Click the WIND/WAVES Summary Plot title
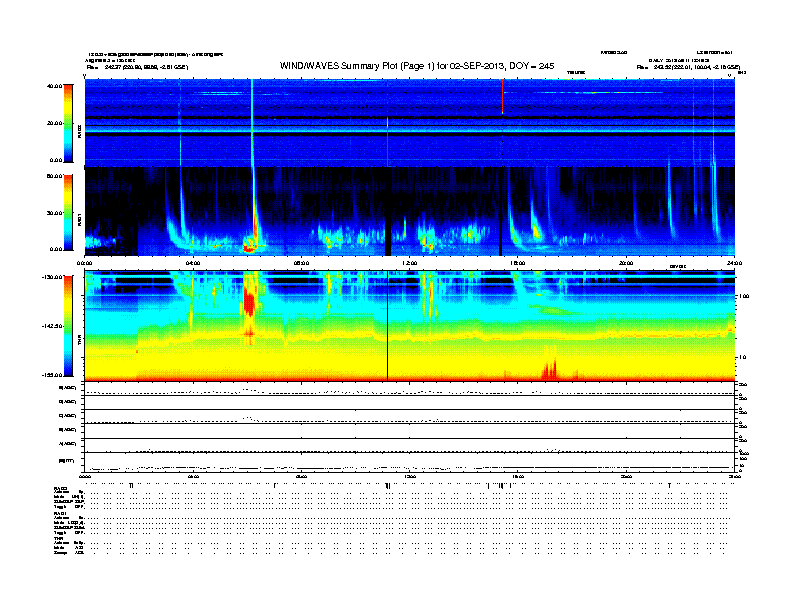The image size is (792, 612). (417, 66)
